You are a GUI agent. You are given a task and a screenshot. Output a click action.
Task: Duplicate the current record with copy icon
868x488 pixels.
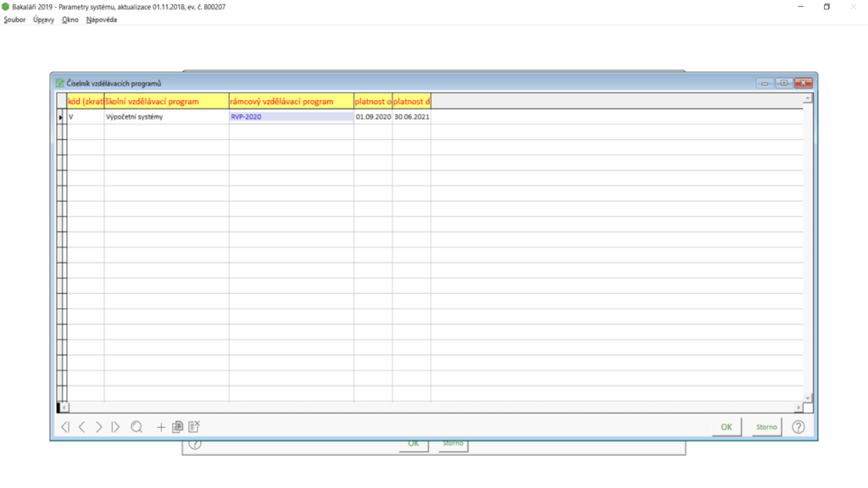177,427
